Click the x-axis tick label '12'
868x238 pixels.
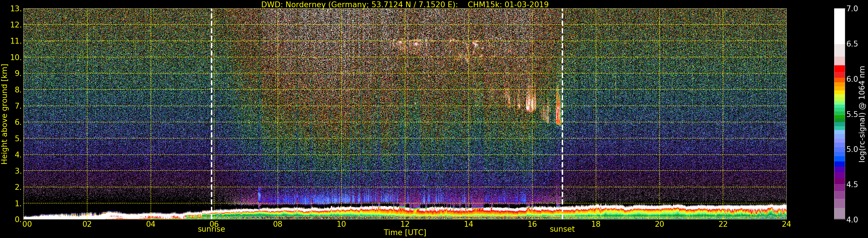(x=405, y=224)
